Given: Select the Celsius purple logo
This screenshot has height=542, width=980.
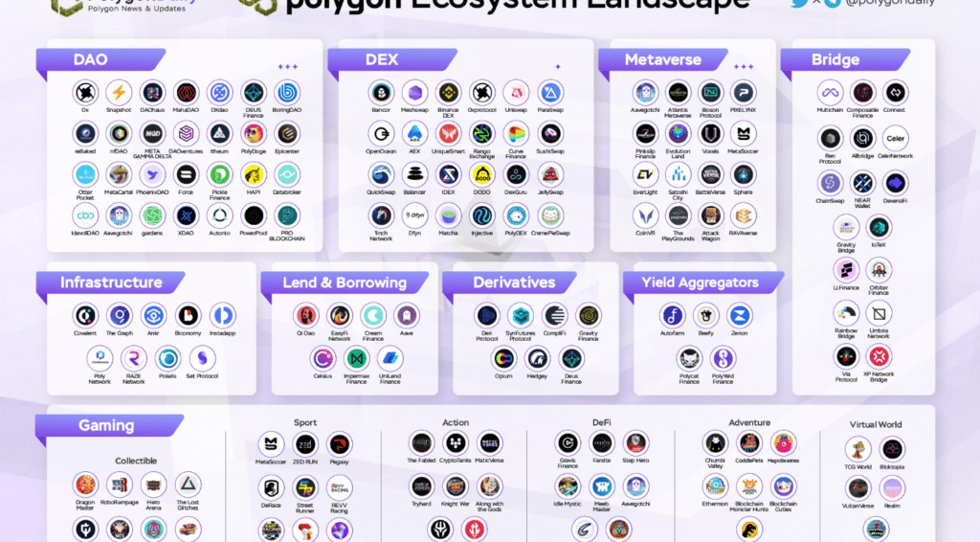Looking at the screenshot, I should click(x=323, y=359).
